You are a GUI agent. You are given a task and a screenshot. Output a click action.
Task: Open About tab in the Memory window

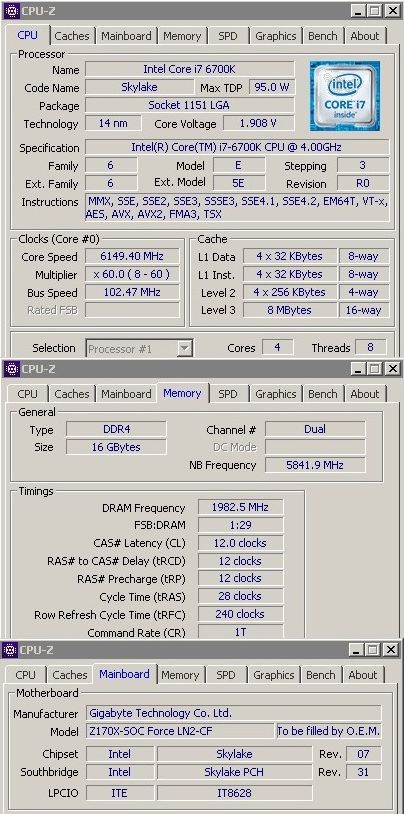point(365,394)
